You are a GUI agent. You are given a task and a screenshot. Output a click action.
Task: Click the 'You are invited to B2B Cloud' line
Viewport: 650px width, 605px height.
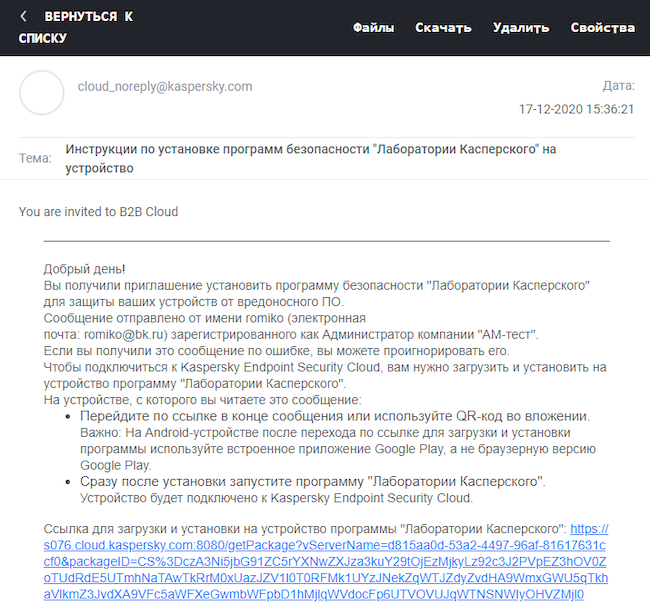pos(98,212)
